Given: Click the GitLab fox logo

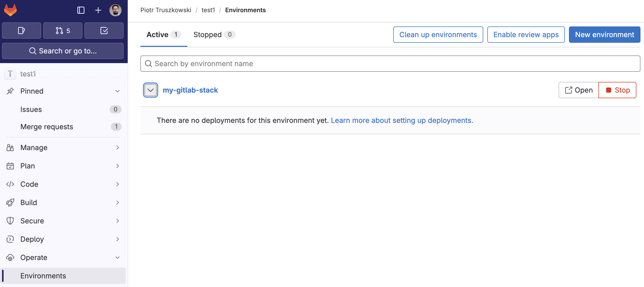Looking at the screenshot, I should pos(10,10).
